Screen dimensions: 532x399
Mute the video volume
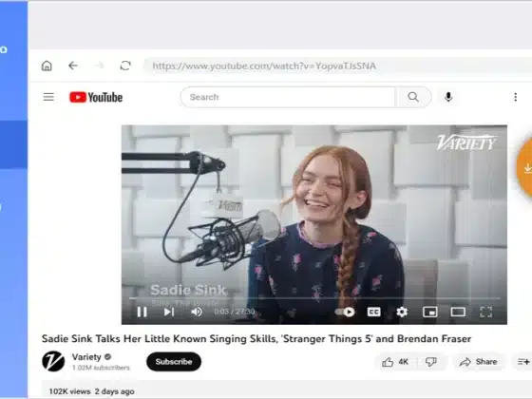point(197,312)
